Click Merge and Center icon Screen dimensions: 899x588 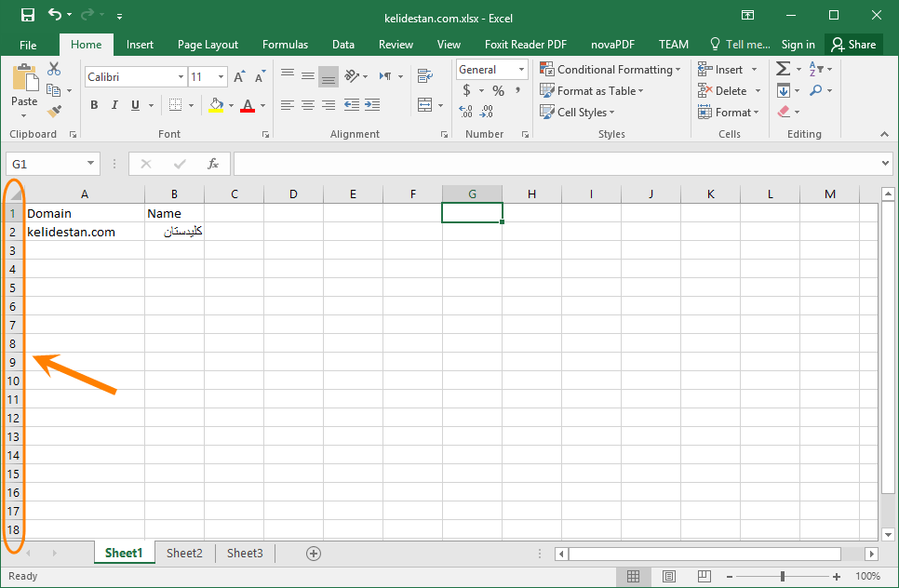pos(425,105)
